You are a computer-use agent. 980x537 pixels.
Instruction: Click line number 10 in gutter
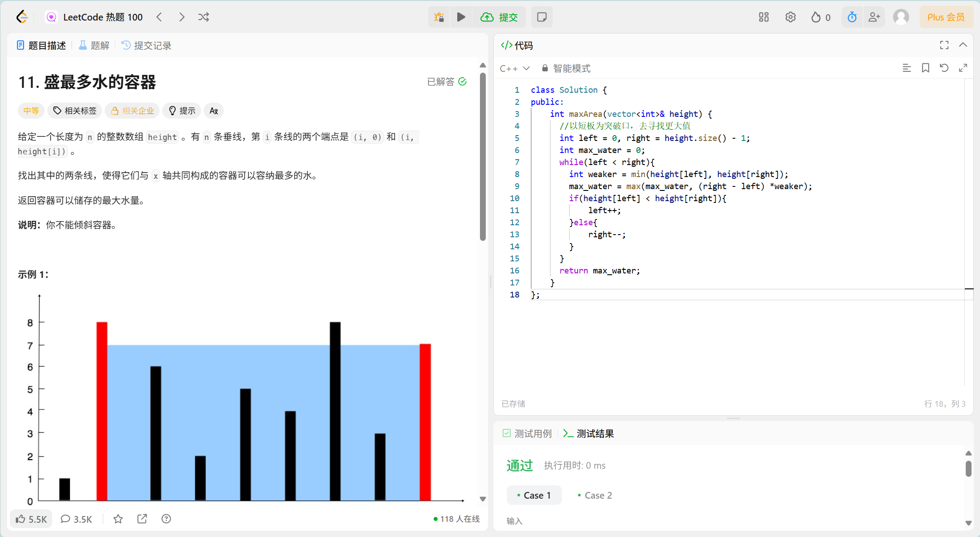[515, 198]
